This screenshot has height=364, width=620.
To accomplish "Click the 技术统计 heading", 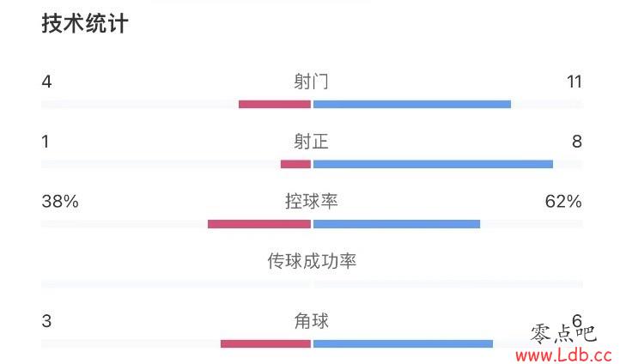I will [85, 24].
